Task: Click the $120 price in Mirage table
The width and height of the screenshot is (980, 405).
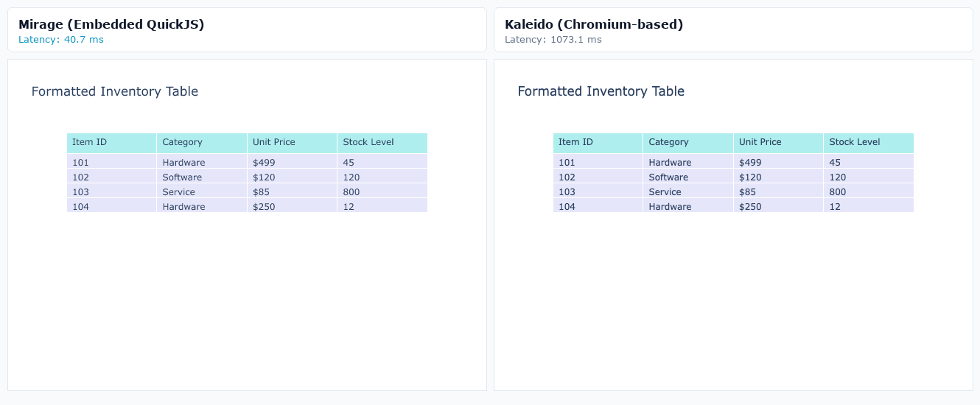Action: click(292, 176)
